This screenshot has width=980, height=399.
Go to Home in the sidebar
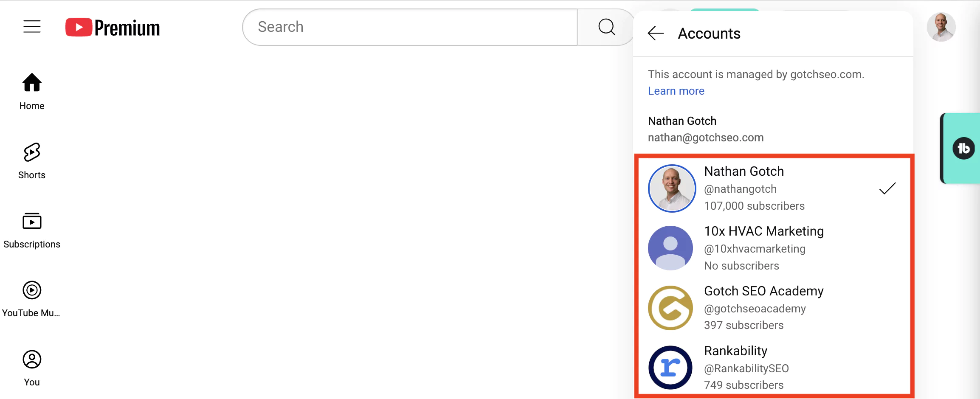(32, 92)
